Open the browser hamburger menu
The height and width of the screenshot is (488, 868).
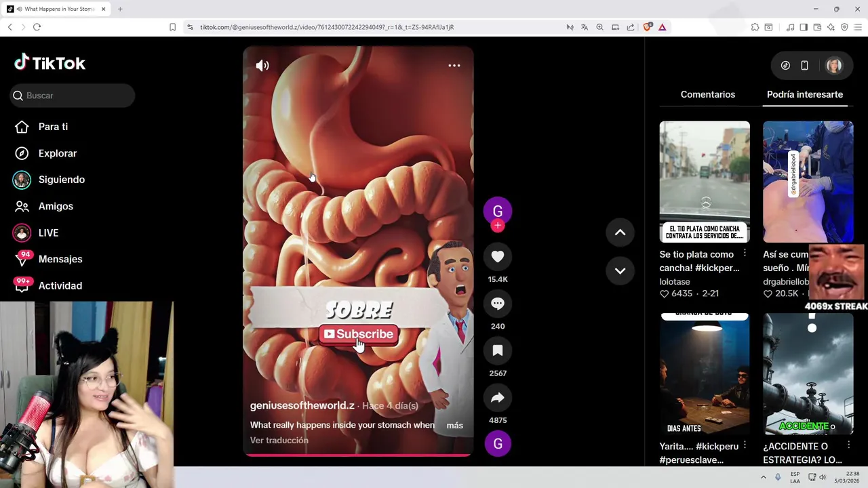click(858, 27)
